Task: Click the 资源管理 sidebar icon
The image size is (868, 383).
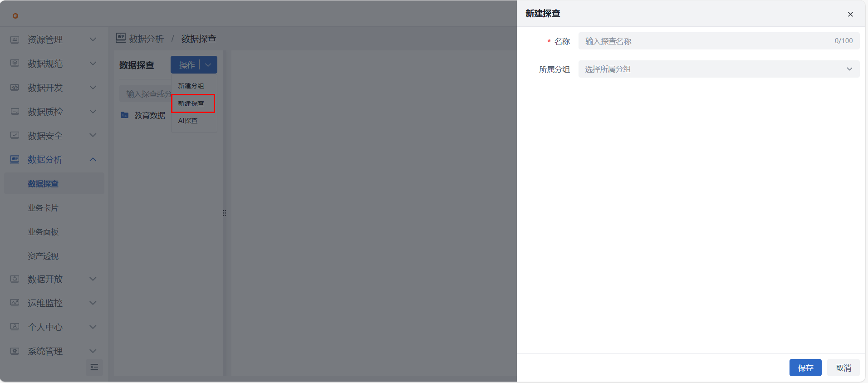Action: pyautogui.click(x=15, y=39)
